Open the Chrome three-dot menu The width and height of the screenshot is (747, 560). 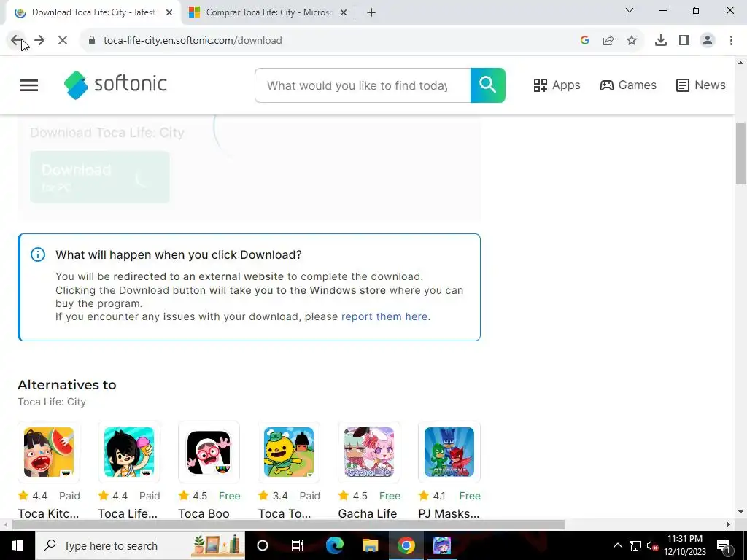731,41
